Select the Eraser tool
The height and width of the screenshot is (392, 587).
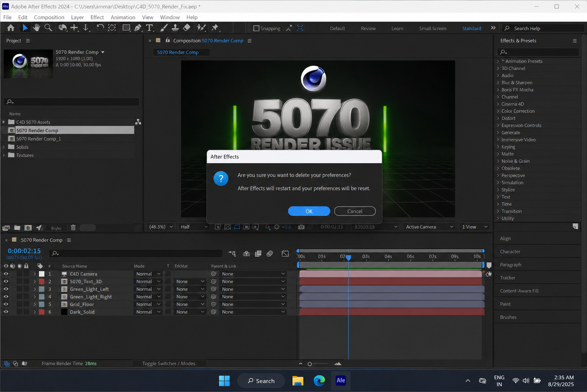coord(187,28)
